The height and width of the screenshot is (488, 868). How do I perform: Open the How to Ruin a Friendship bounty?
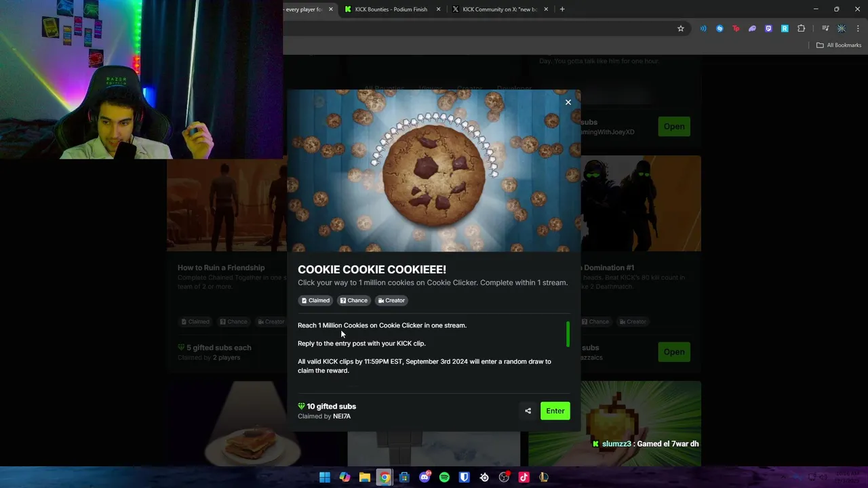(221, 268)
